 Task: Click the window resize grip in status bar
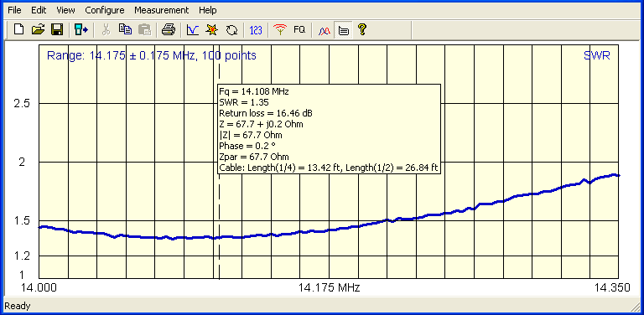pyautogui.click(x=635, y=307)
